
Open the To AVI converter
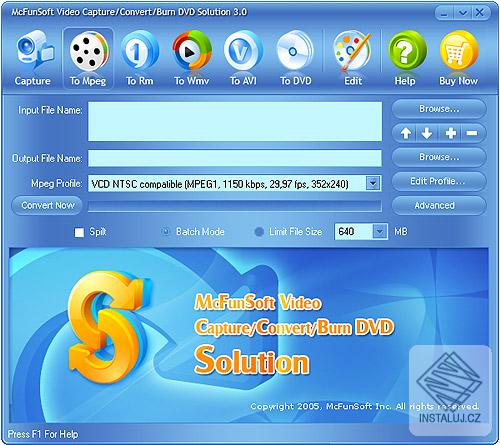tap(243, 58)
